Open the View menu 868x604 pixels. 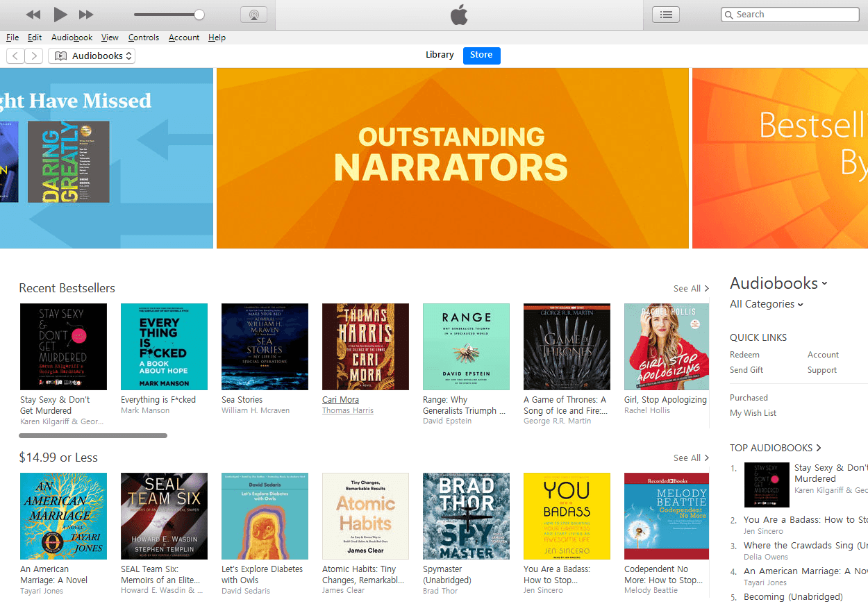(x=110, y=37)
